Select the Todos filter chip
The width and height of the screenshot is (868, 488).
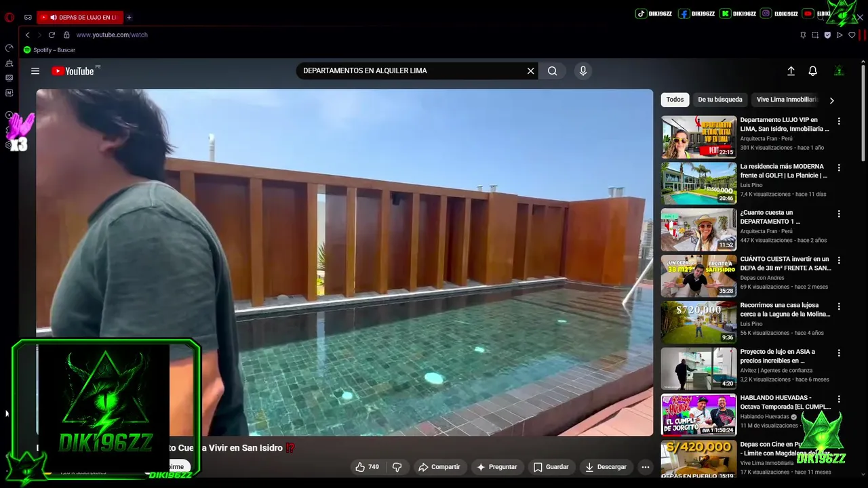675,100
